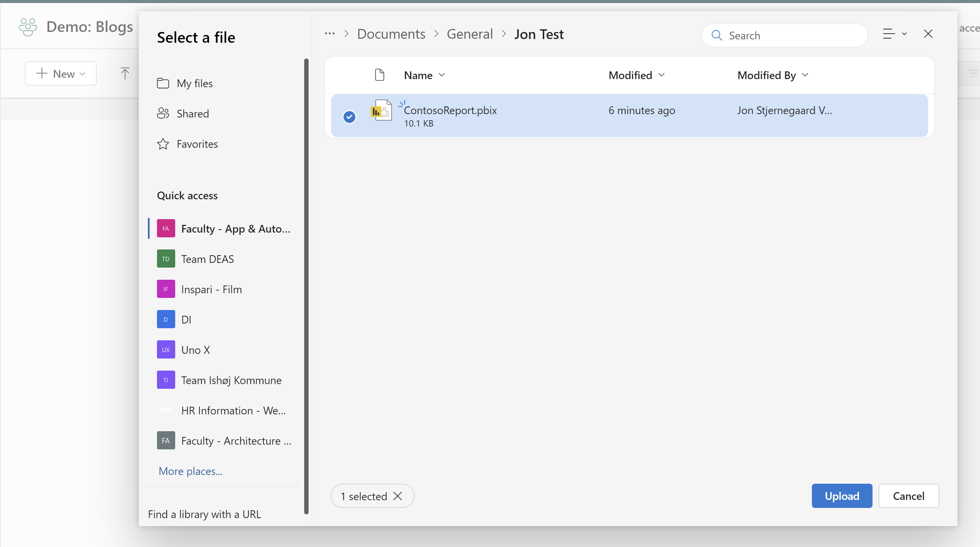The height and width of the screenshot is (547, 980).
Task: Select the Team DEAS site
Action: pos(207,259)
